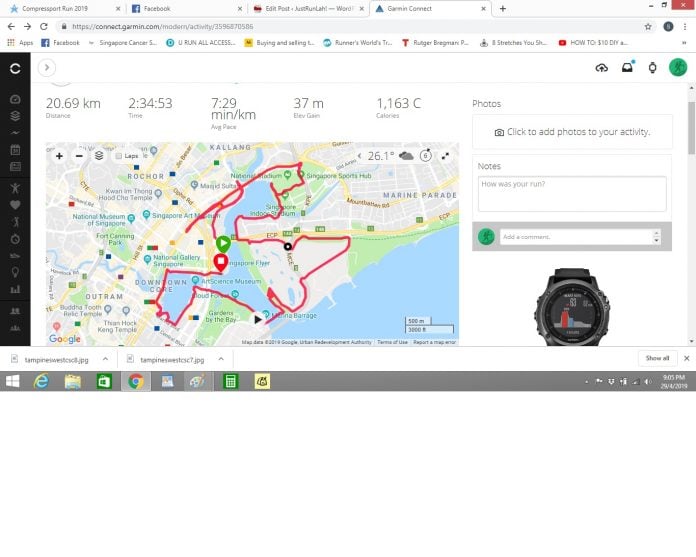696x557 pixels.
Task: Click to add photos to your activity
Action: [x=572, y=132]
